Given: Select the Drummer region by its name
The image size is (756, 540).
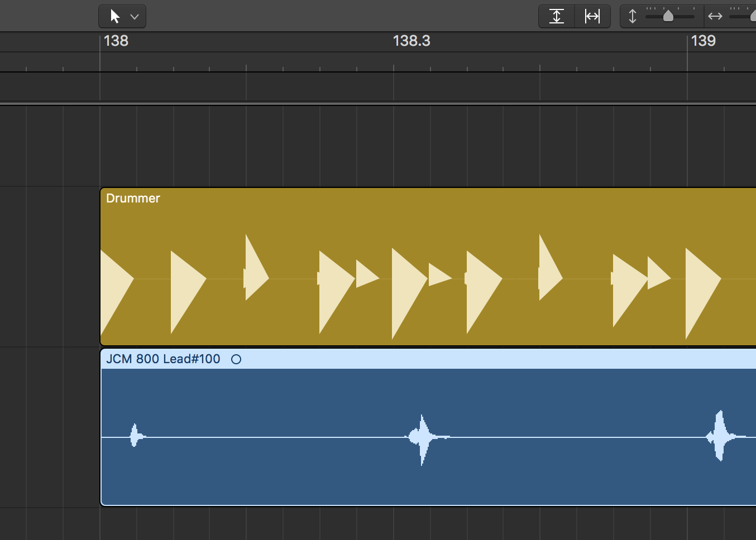Looking at the screenshot, I should click(x=133, y=199).
